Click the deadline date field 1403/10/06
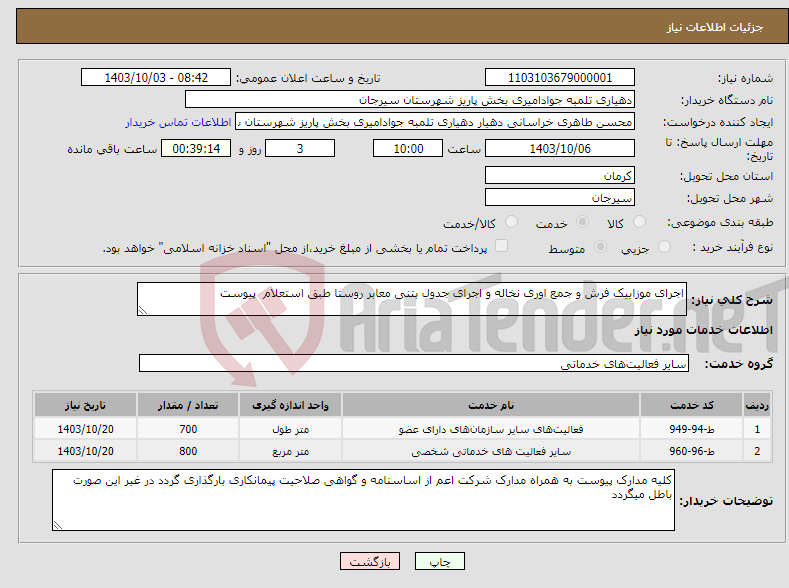Viewport: 789px width, 588px height. pyautogui.click(x=560, y=148)
